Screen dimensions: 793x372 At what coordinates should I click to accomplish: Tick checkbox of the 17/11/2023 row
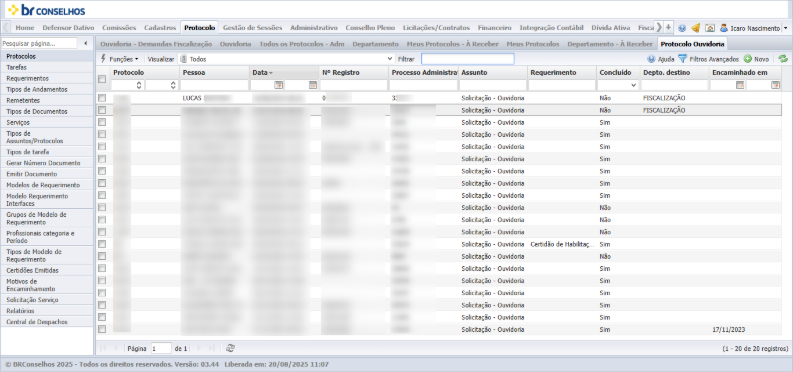pos(102,329)
